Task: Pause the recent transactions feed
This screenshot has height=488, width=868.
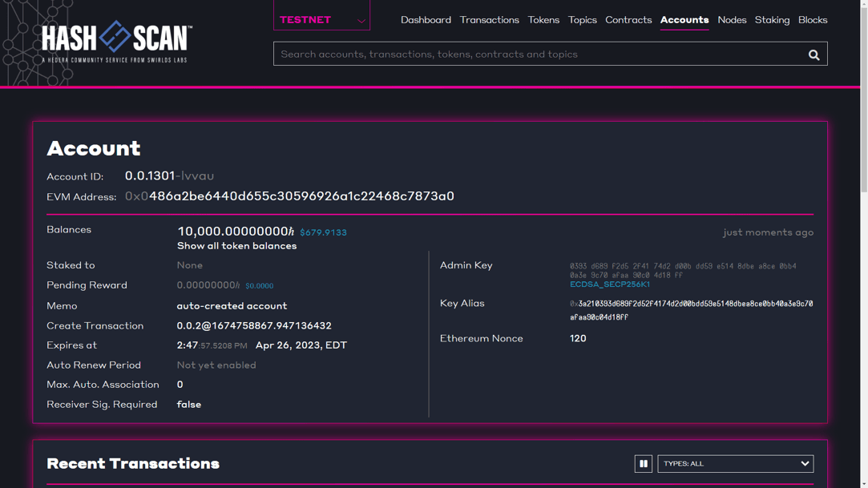Action: coord(643,464)
